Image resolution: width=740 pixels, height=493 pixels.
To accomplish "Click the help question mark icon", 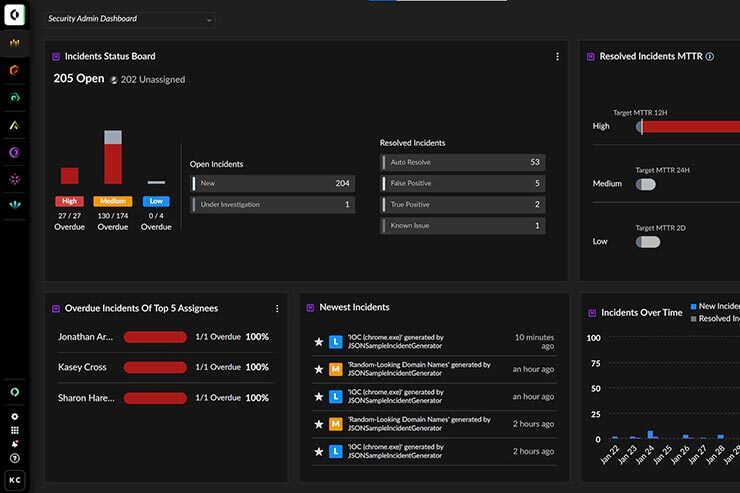I will [x=14, y=458].
